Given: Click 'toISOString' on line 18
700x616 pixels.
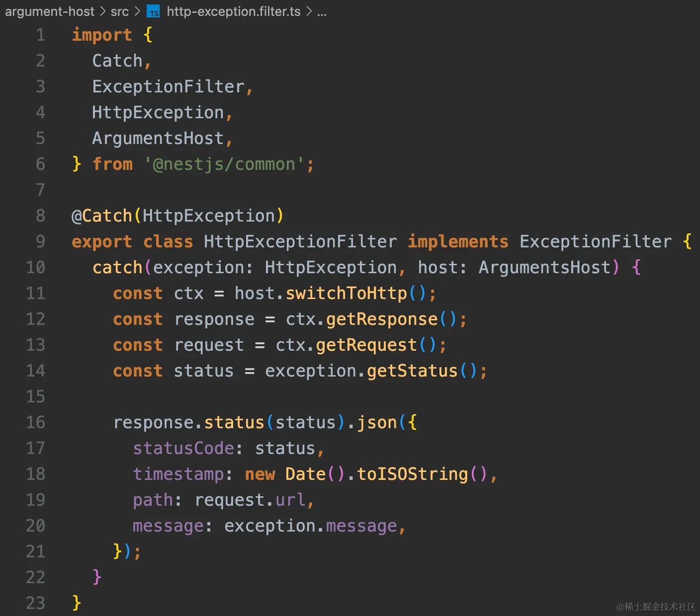Looking at the screenshot, I should click(413, 474).
